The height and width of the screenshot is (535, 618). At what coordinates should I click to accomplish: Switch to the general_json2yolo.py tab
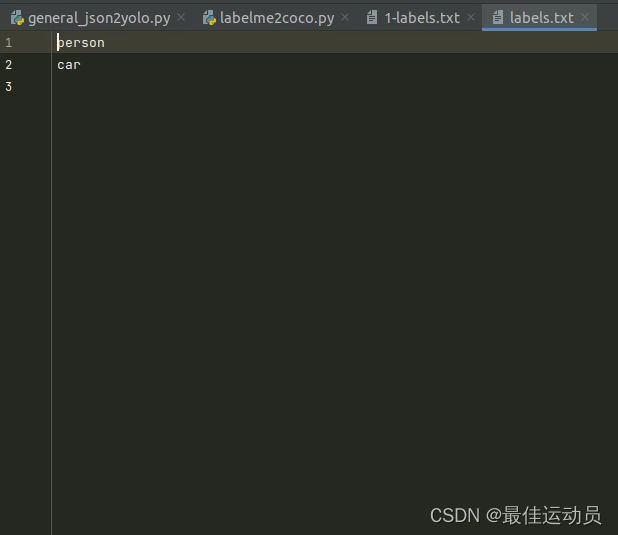coord(99,18)
